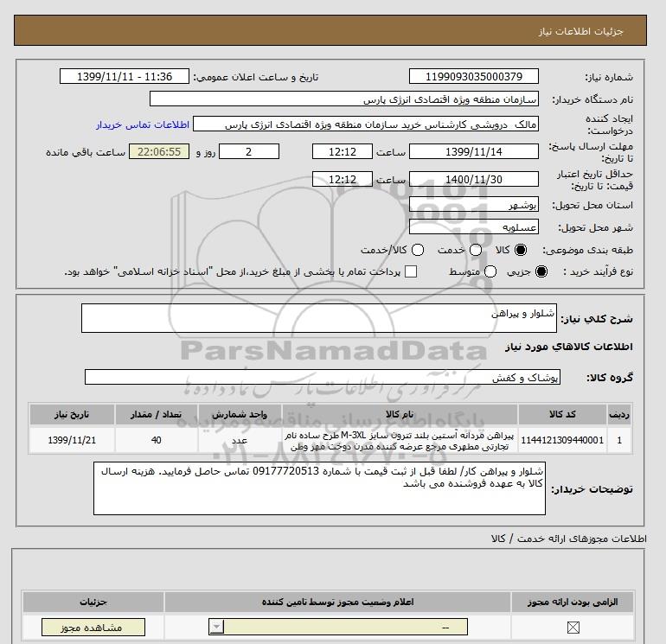The width and height of the screenshot is (666, 644).
Task: Click the response deadline time field
Action: coord(343,151)
